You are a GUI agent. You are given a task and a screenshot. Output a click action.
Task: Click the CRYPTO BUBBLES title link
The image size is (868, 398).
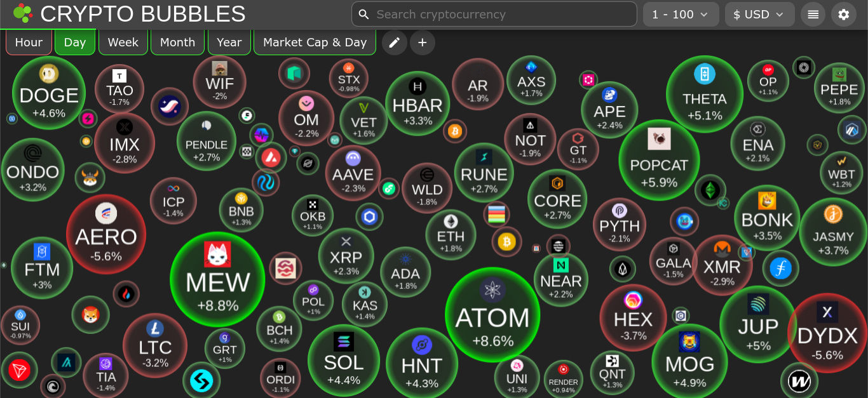coord(143,13)
